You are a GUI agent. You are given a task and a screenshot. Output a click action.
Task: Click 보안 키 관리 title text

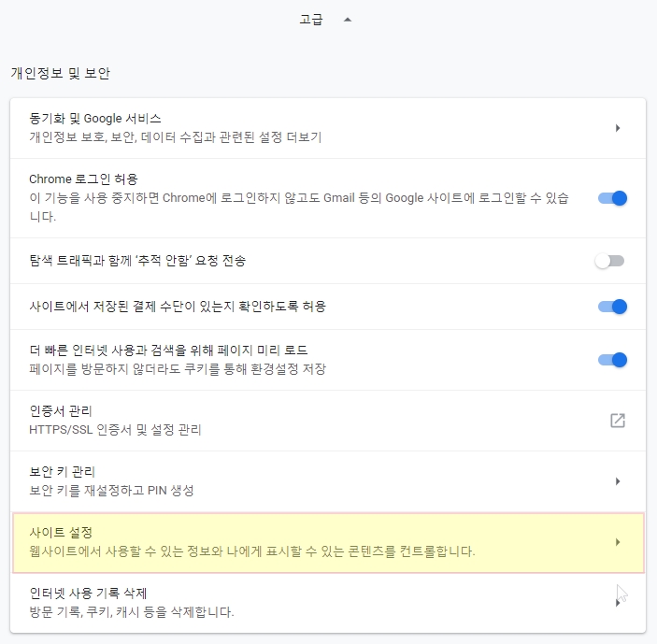(62, 472)
